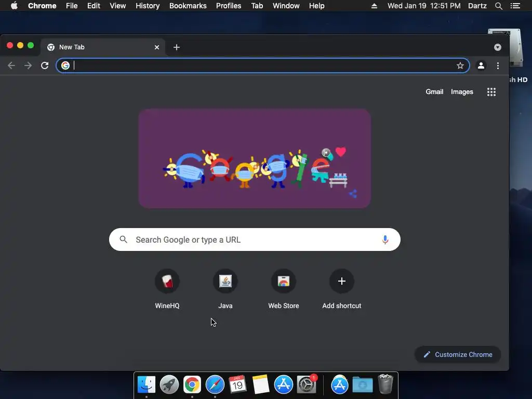This screenshot has width=532, height=399.
Task: Open the Profiles menu
Action: (x=229, y=6)
